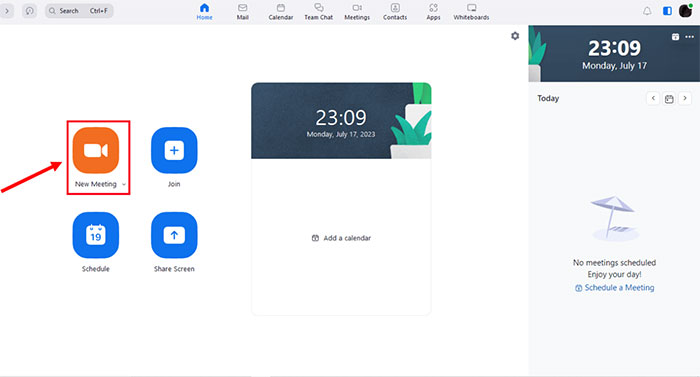Open the Apps tab

click(433, 12)
